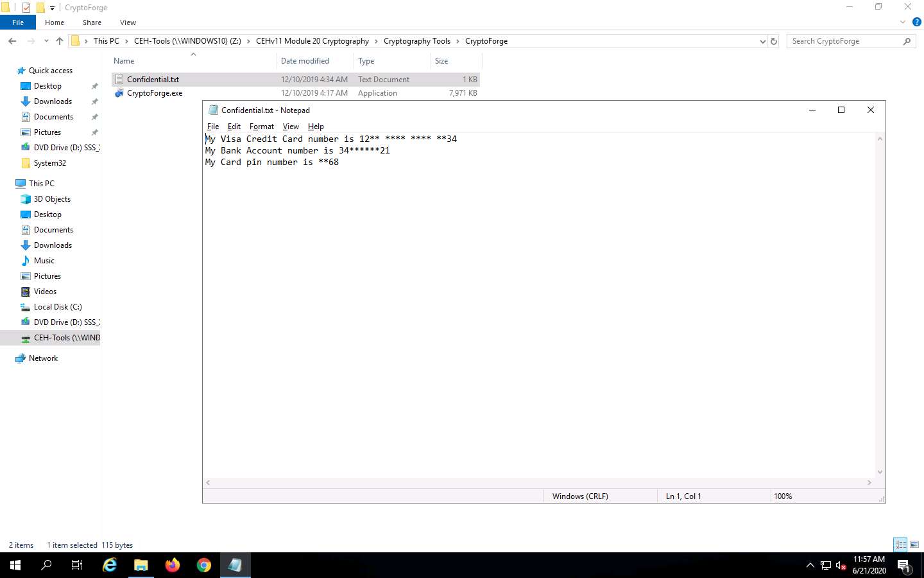
Task: Open the Format menu in Notepad
Action: [x=261, y=126]
